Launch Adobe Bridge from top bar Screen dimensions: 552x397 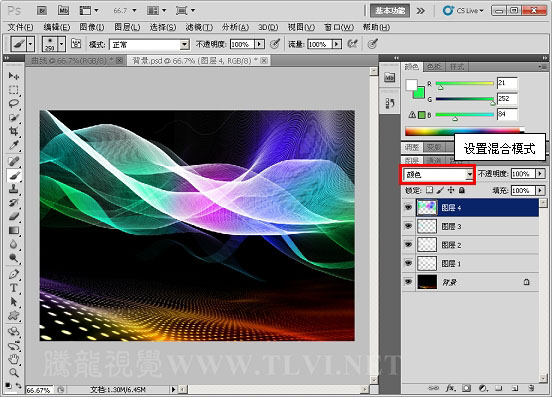coord(42,11)
